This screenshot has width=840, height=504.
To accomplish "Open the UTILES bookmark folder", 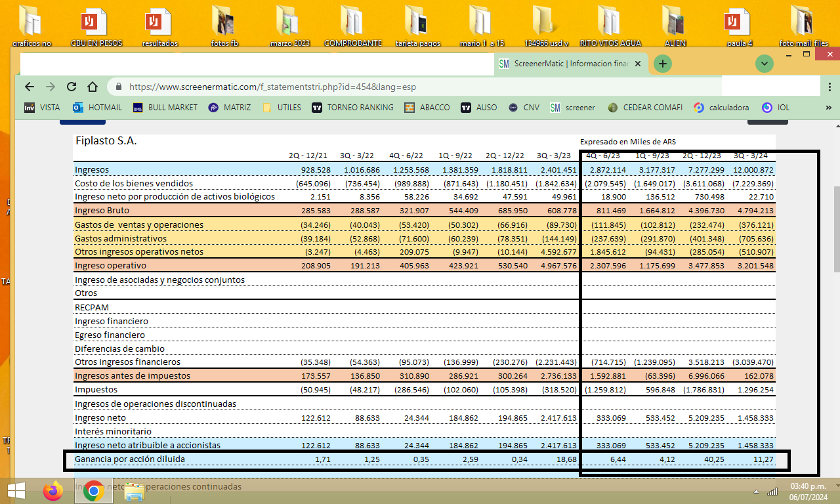I will (282, 108).
